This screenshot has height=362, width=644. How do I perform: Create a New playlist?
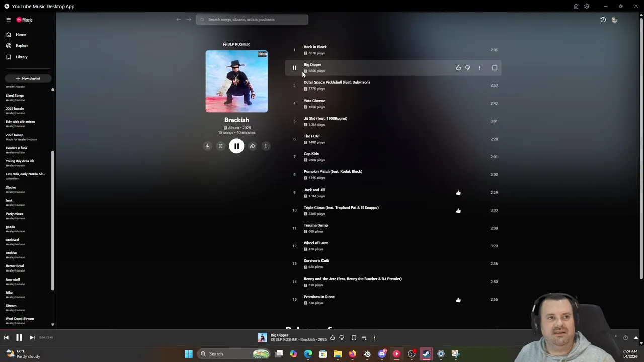coord(28,78)
